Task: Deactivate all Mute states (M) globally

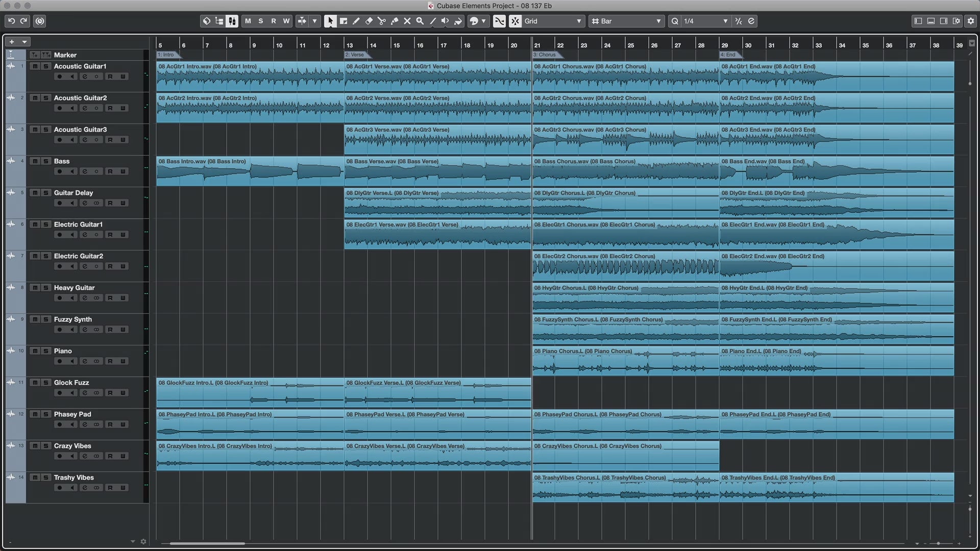Action: (248, 21)
